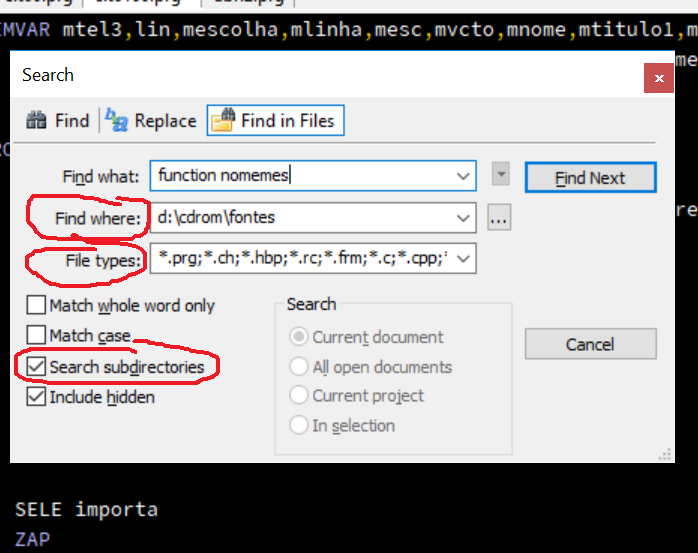Browse folders with the ellipsis button
This screenshot has width=698, height=553.
[500, 217]
